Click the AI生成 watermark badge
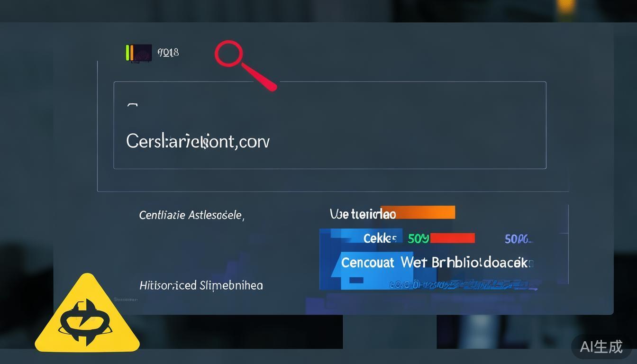Image resolution: width=637 pixels, height=364 pixels. 601,347
